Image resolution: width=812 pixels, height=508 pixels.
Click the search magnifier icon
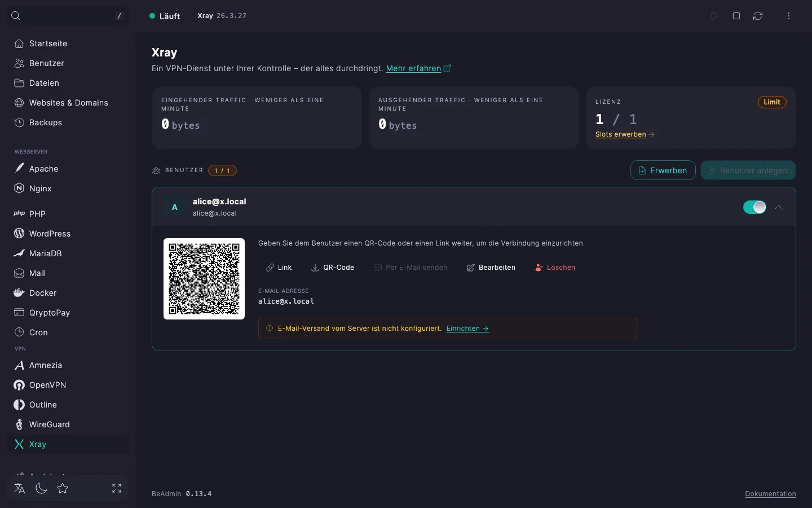pyautogui.click(x=16, y=16)
